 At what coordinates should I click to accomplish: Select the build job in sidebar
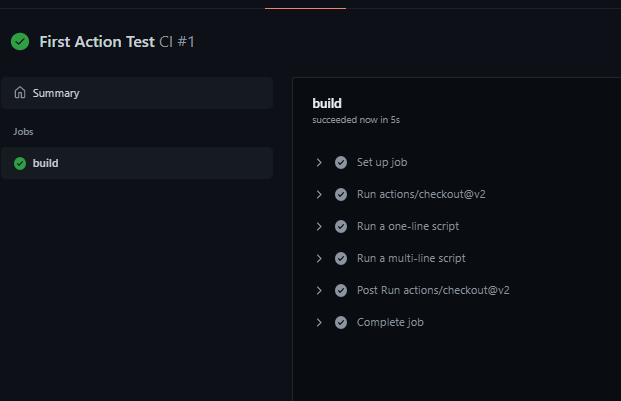(x=137, y=163)
